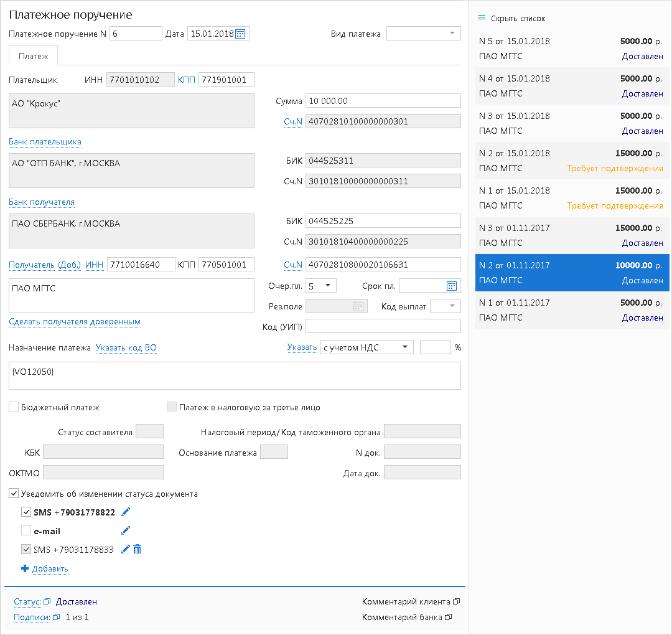Select list item N 2 от 15.01.2018
This screenshot has height=635, width=672.
click(x=572, y=161)
